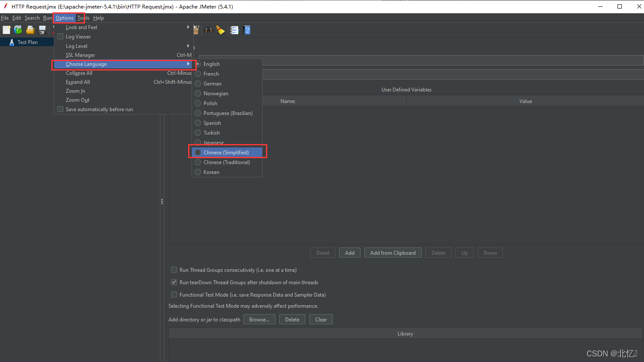This screenshot has height=362, width=644.
Task: Click Expand All menu entry
Action: 123,82
